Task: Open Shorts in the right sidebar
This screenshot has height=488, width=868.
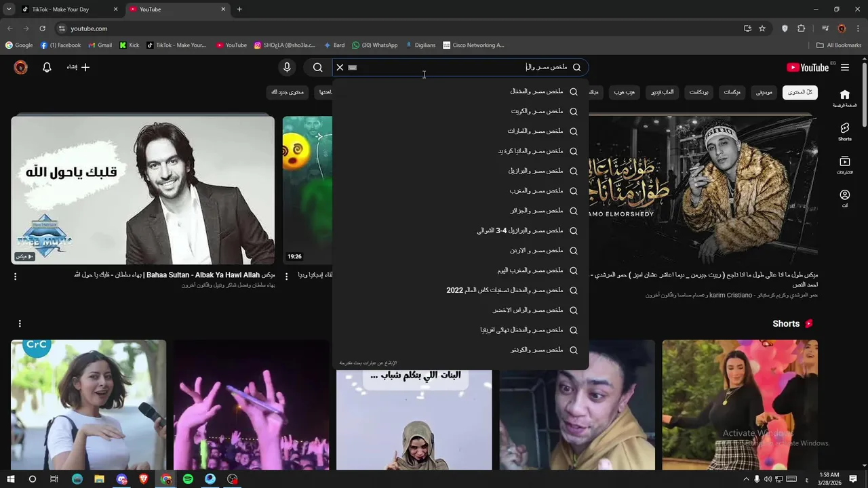Action: coord(844,131)
